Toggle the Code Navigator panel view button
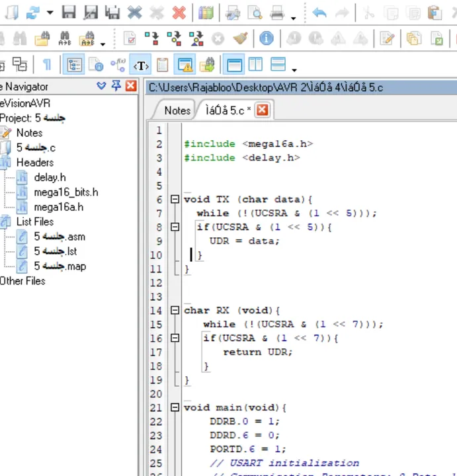Screen dimensions: 457x476 click(74, 64)
